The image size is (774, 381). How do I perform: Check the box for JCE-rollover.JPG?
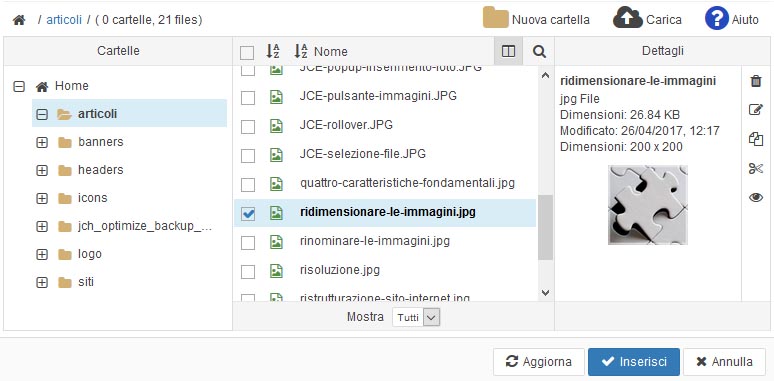248,127
